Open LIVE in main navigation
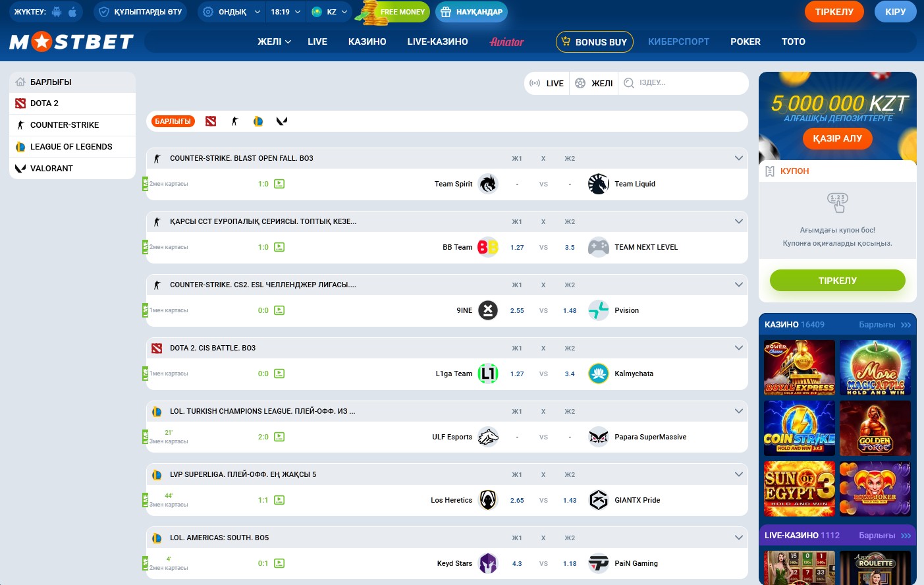 [x=317, y=42]
